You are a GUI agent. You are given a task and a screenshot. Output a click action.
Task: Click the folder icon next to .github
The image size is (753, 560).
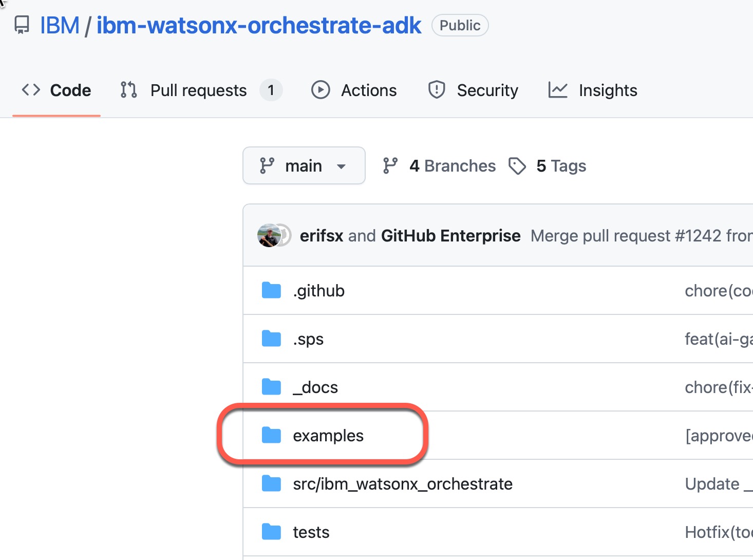(x=271, y=290)
